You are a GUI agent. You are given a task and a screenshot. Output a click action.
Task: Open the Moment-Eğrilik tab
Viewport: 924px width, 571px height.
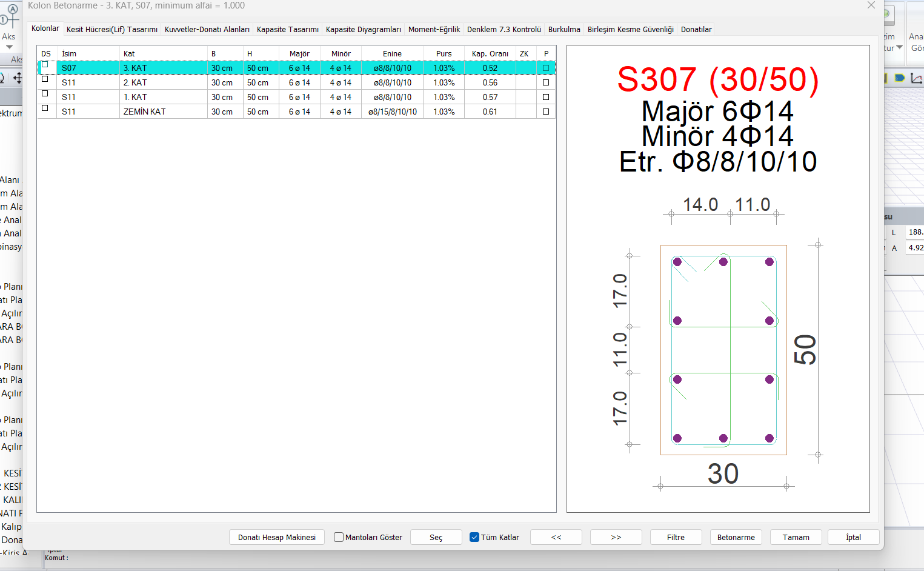point(434,29)
